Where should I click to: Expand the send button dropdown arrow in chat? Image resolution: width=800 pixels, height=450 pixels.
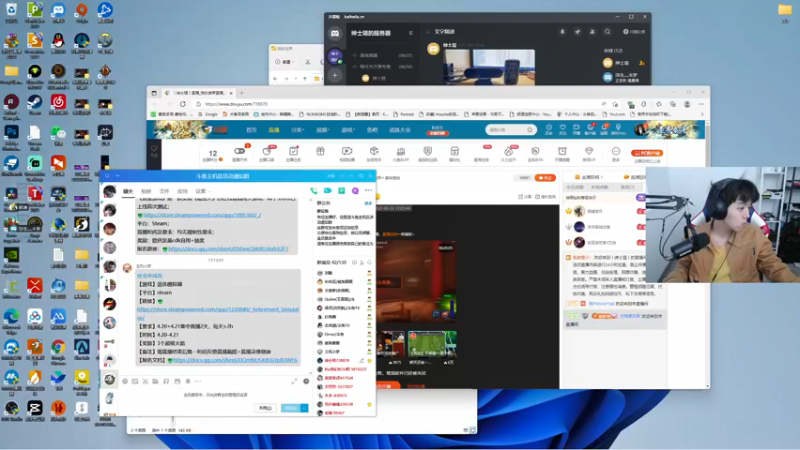(305, 408)
